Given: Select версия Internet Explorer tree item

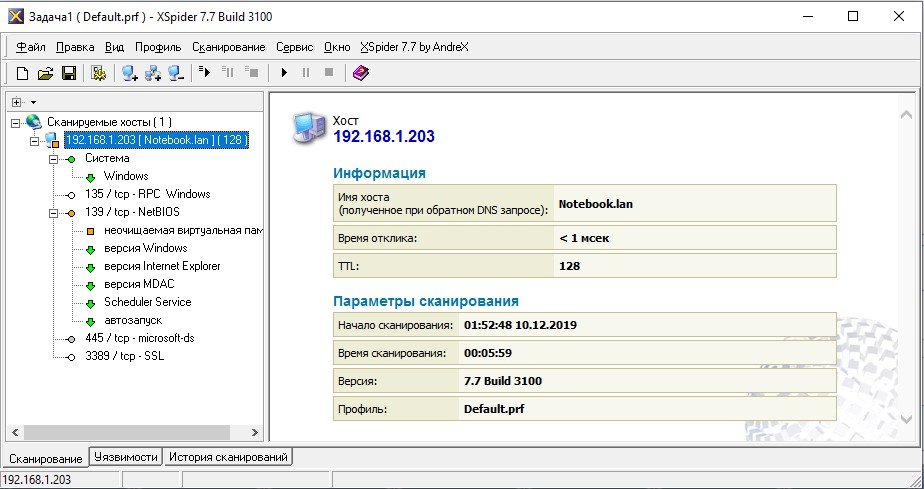Looking at the screenshot, I should coord(162,266).
